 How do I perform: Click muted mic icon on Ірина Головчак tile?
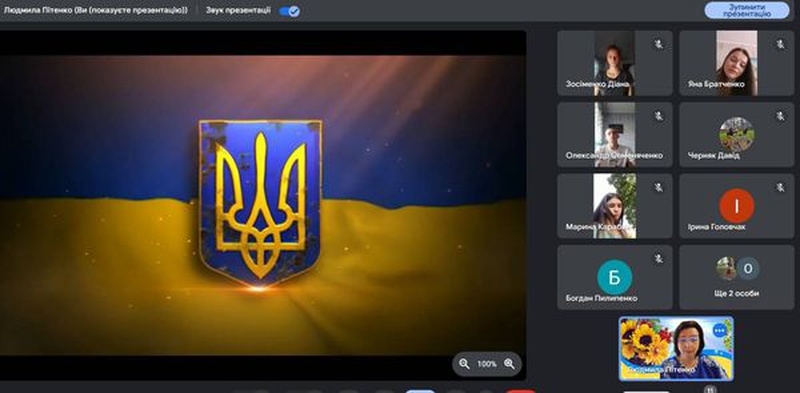(781, 188)
